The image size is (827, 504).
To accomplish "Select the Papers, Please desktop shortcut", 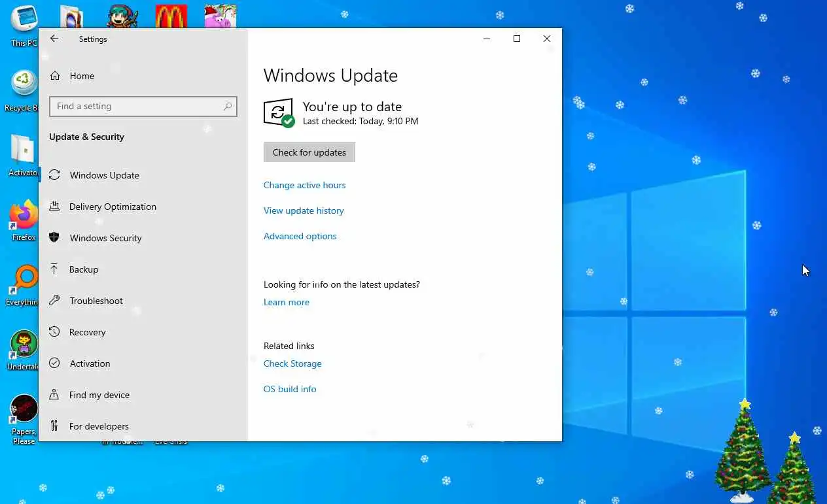I will pos(24,419).
